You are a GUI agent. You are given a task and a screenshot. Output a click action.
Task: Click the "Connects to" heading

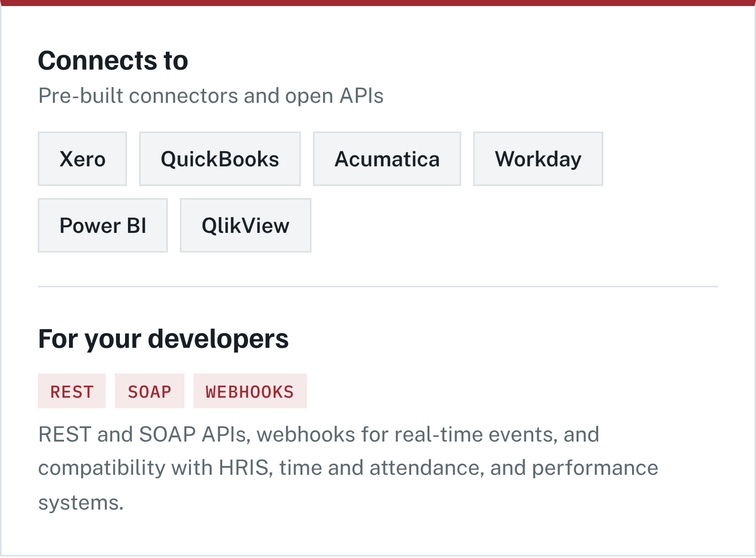tap(113, 60)
